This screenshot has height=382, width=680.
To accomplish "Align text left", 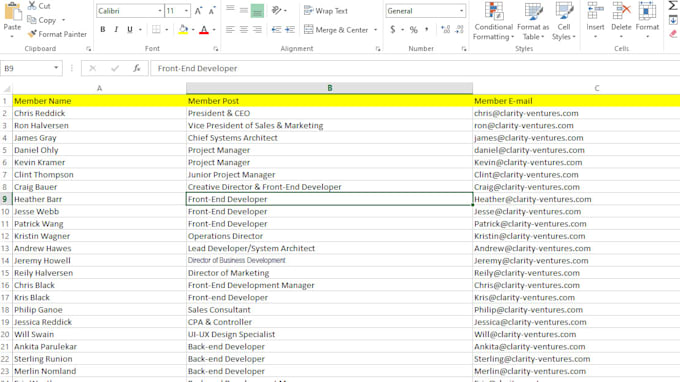I will point(230,29).
